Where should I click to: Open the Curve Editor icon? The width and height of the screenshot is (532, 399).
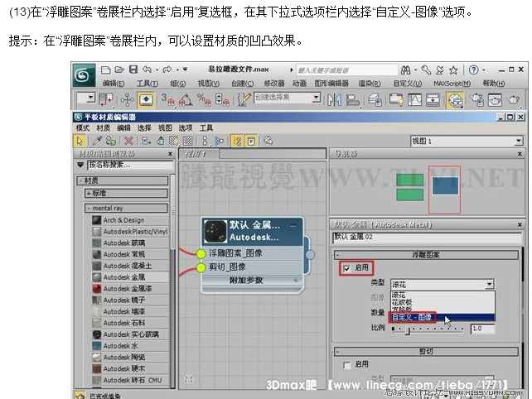(x=414, y=100)
